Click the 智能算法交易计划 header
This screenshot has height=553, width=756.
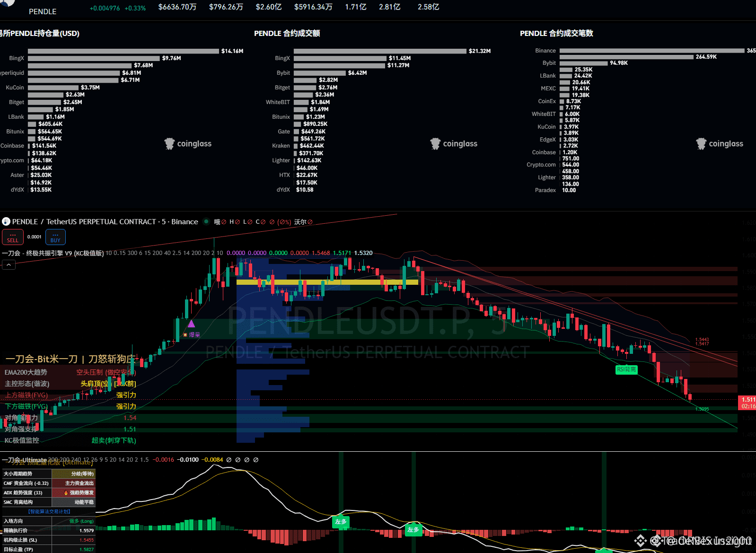(x=49, y=511)
